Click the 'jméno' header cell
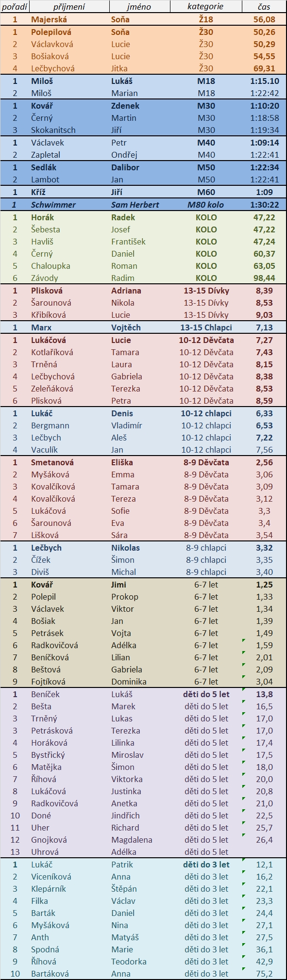The width and height of the screenshot is (287, 980). (x=139, y=7)
